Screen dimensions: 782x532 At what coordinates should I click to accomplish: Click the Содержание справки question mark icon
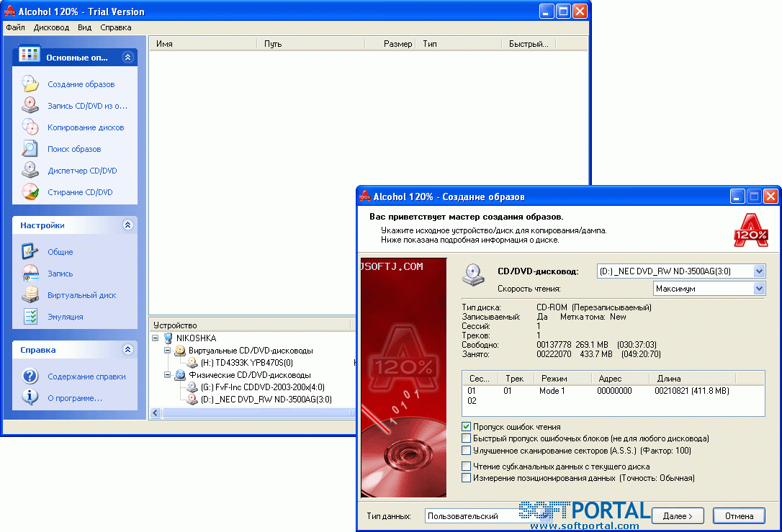click(x=30, y=376)
